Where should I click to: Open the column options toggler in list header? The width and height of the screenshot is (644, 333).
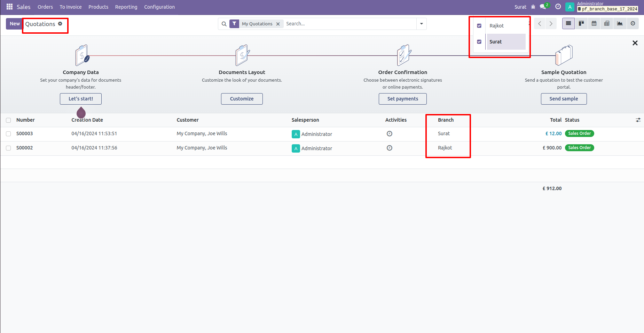point(638,120)
